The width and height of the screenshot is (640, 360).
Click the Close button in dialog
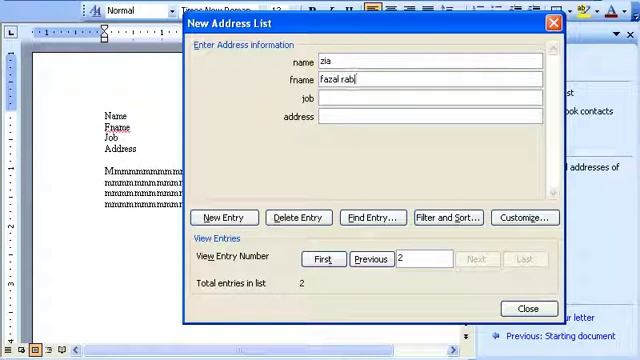pos(529,309)
